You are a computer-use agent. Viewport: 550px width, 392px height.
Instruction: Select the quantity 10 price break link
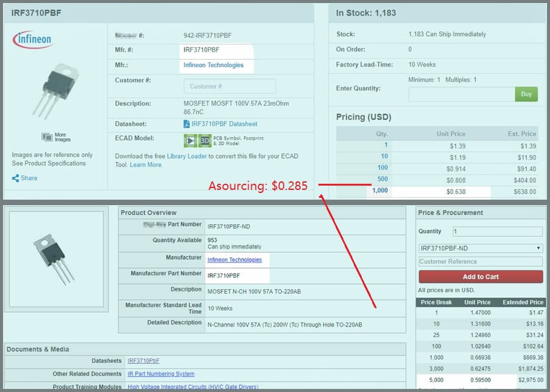[384, 156]
